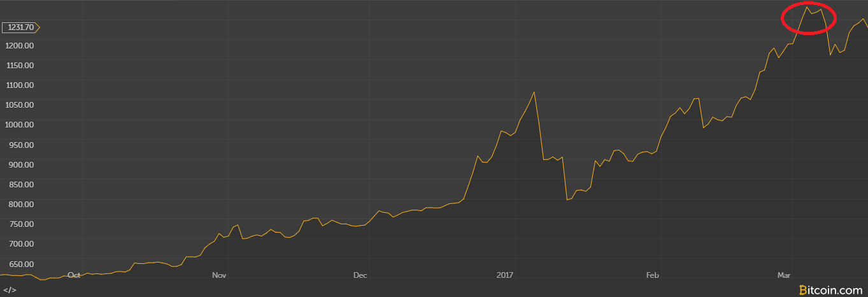This screenshot has width=868, height=297.
Task: Click the 950.00 price axis label
Action: [x=21, y=145]
